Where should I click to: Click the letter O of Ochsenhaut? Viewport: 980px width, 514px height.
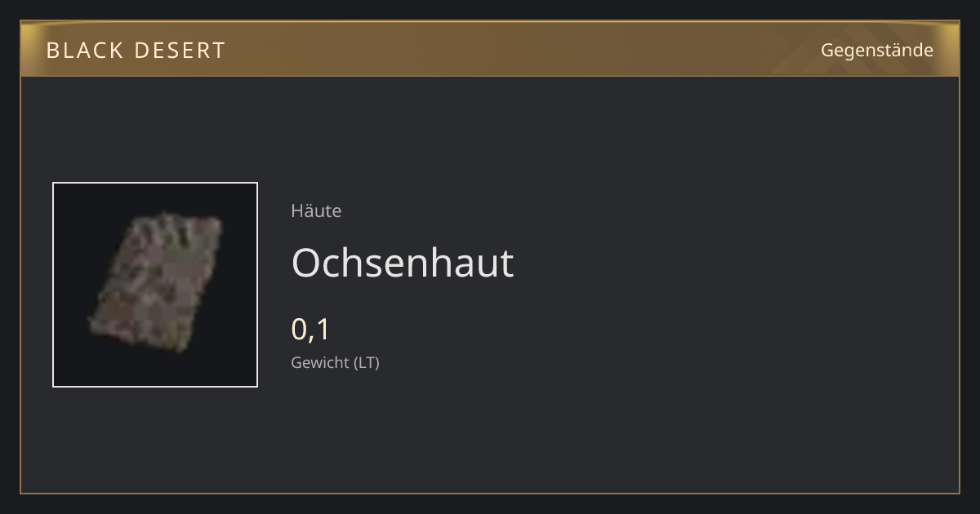[306, 263]
